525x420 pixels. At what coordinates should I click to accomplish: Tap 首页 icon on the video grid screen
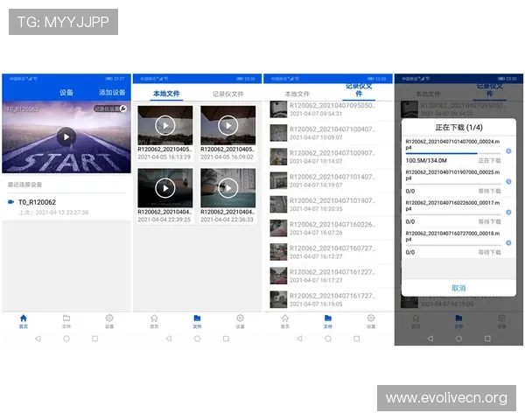(x=154, y=321)
